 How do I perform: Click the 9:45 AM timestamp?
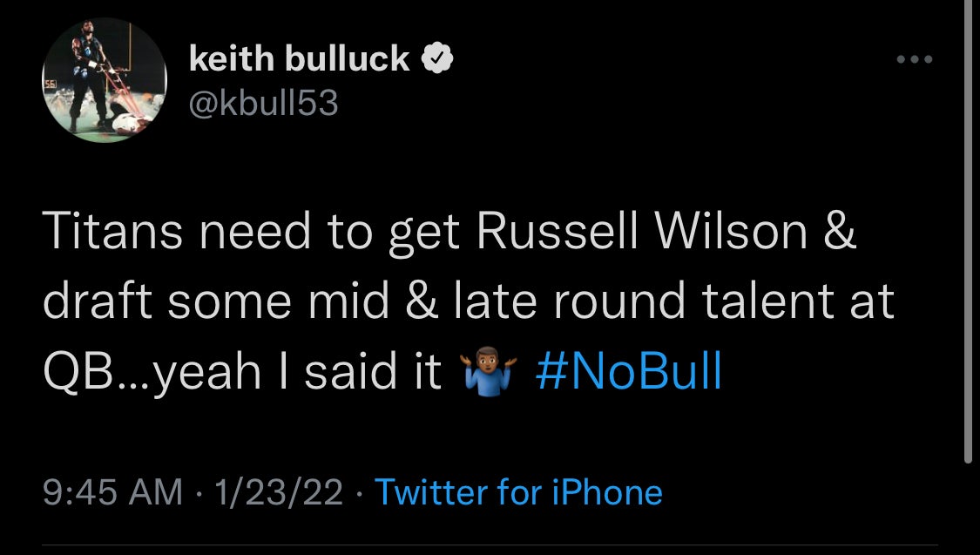pyautogui.click(x=113, y=492)
